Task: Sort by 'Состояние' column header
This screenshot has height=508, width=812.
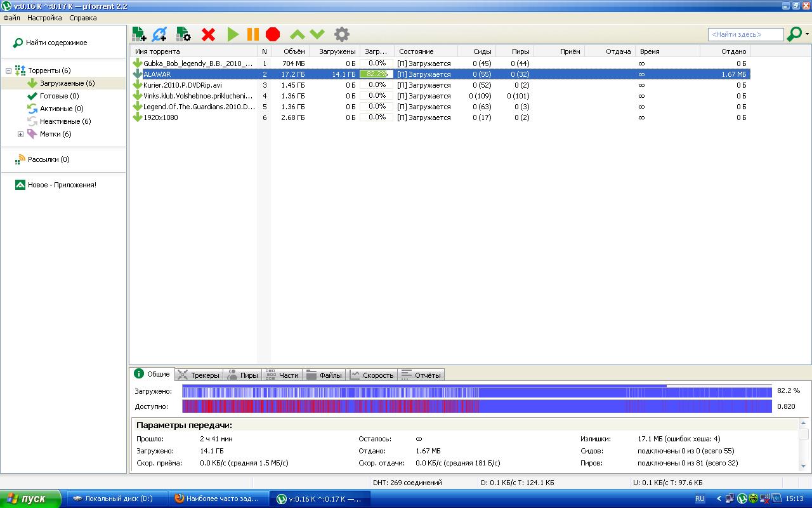Action: point(426,51)
